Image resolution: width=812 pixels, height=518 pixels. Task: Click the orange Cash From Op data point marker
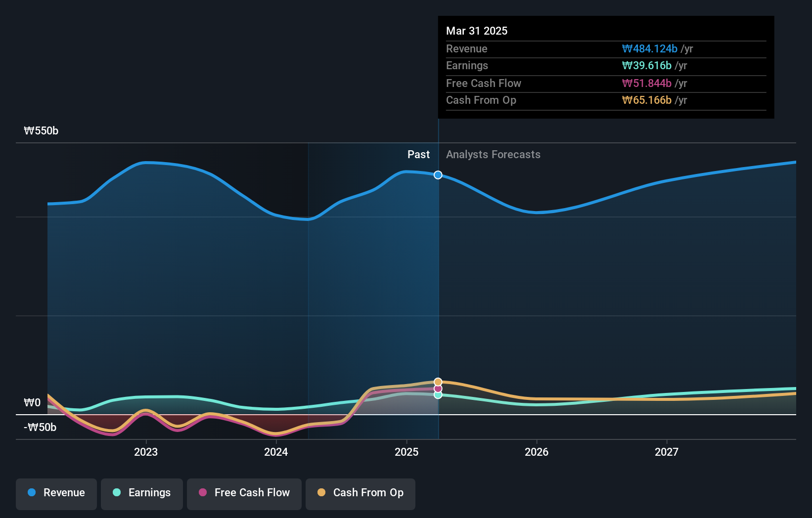tap(438, 382)
